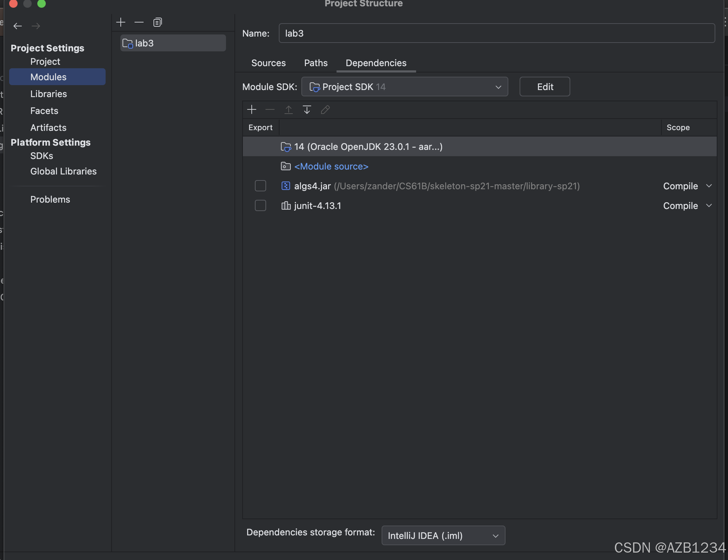
Task: Click the module Name input field
Action: [496, 33]
